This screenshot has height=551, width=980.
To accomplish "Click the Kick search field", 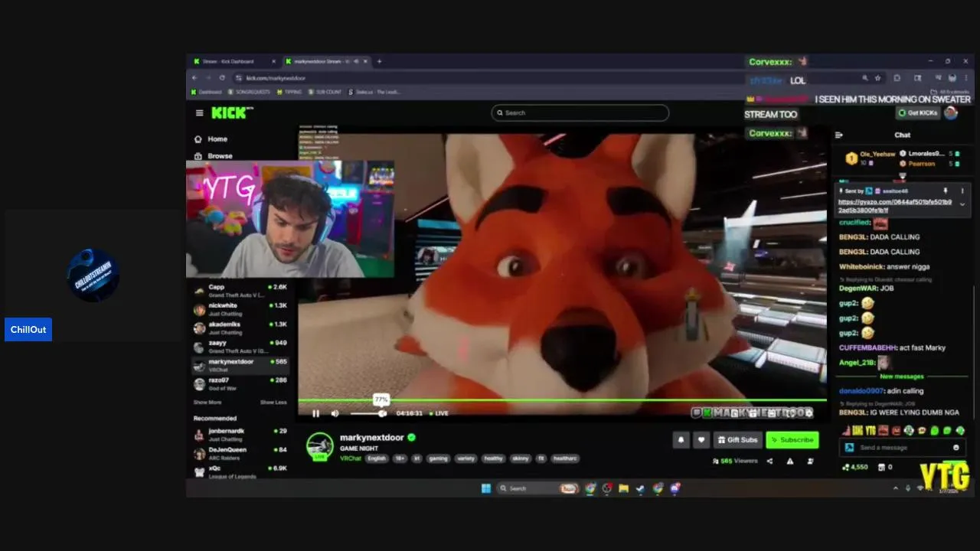I will (580, 112).
